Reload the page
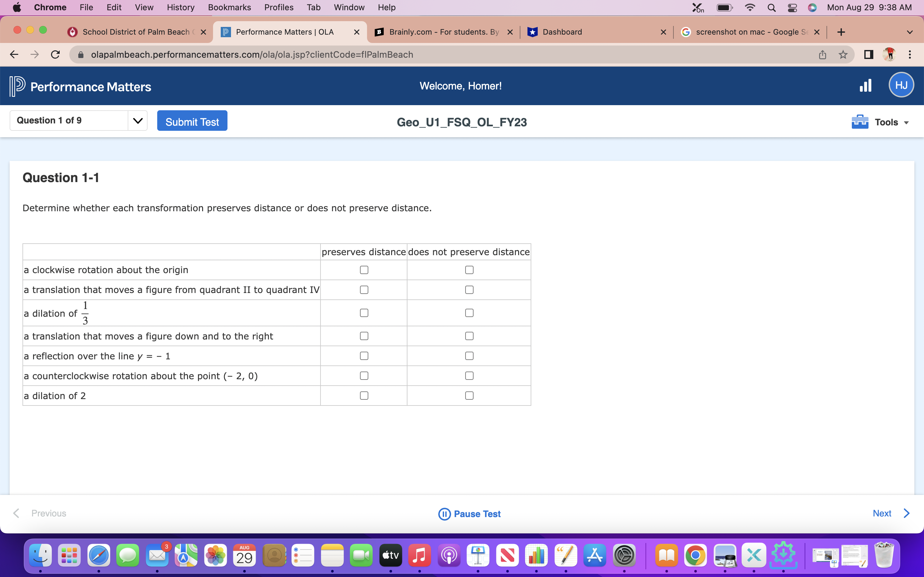Screen dimensions: 924x577 [56, 54]
